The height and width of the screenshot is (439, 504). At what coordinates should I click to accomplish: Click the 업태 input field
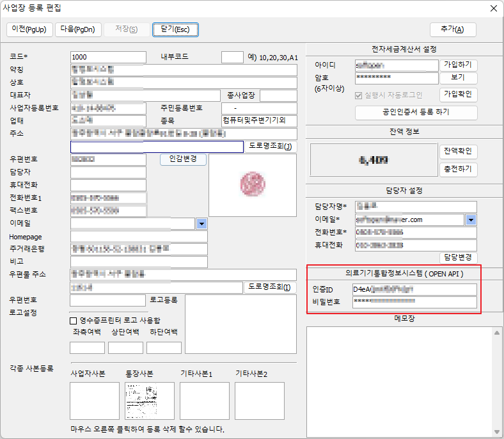tap(108, 121)
